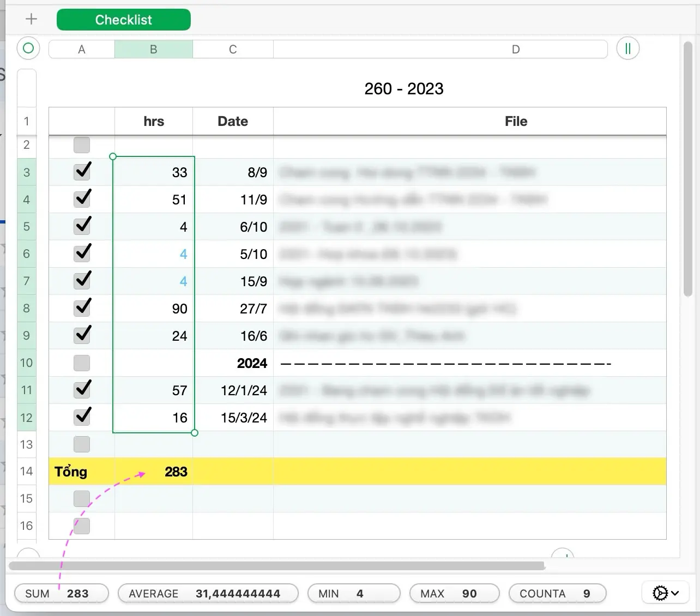Select the date cell 15/3/24

coord(233,418)
